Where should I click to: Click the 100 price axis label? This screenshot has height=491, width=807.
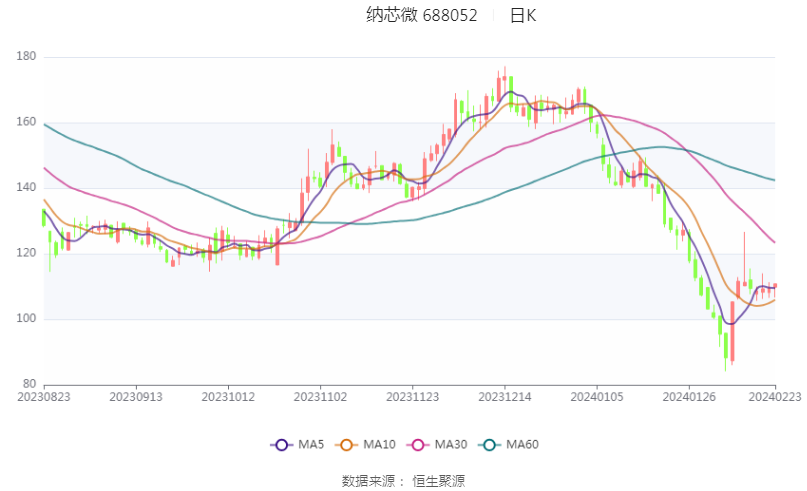(x=26, y=318)
